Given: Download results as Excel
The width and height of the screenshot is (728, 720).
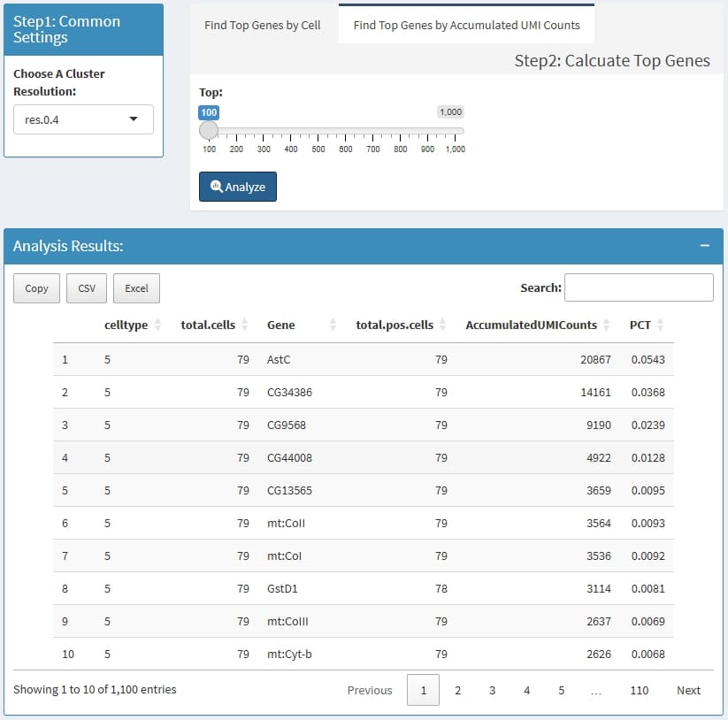Looking at the screenshot, I should (136, 288).
